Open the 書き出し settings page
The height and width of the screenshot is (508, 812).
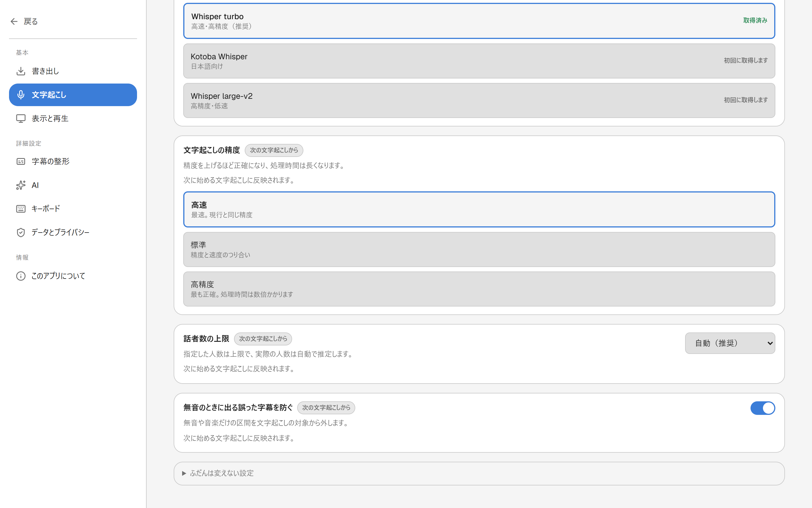pyautogui.click(x=73, y=71)
